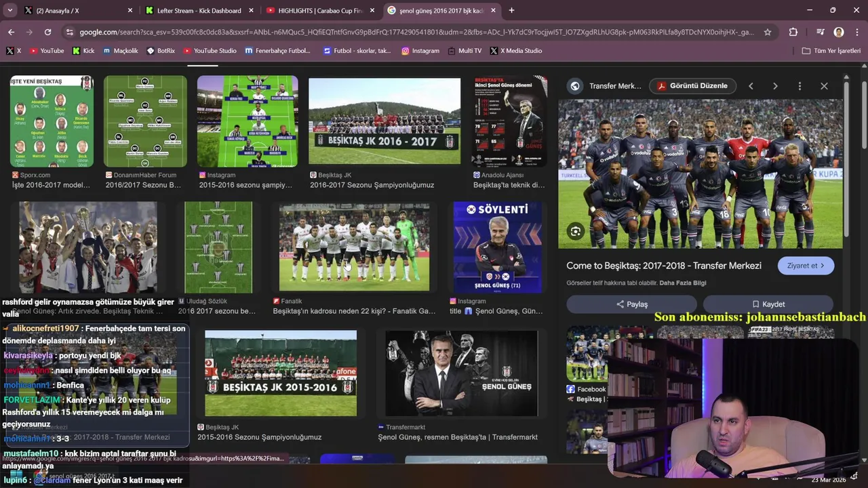Open the Daha Fazla Bilgi link
The height and width of the screenshot is (488, 868).
[682, 283]
